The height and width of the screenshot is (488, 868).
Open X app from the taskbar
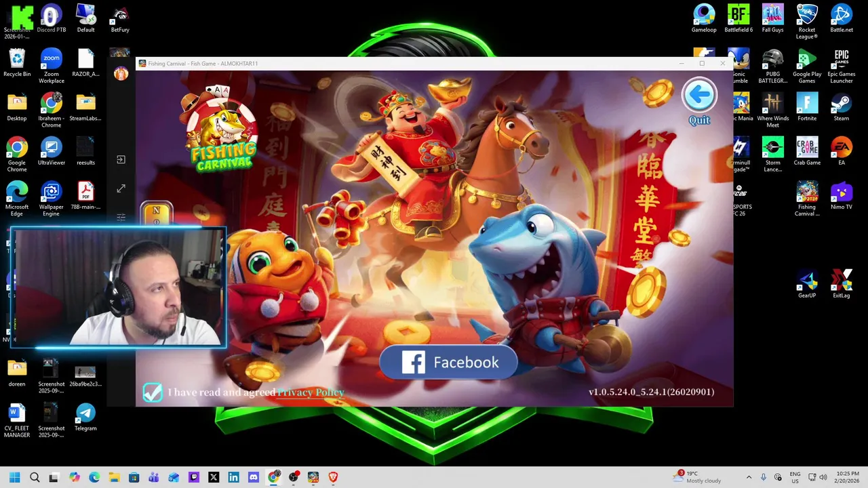[x=214, y=477]
